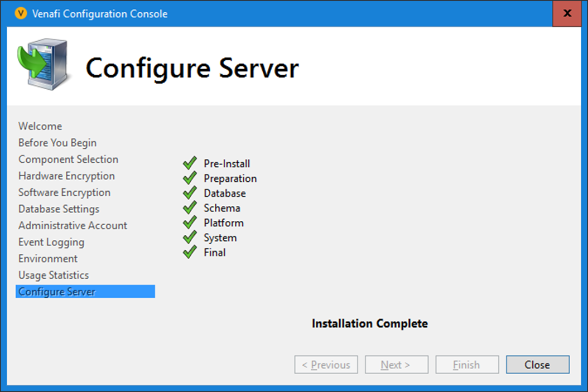Click the green checkmark beside Preparation

[x=190, y=178]
